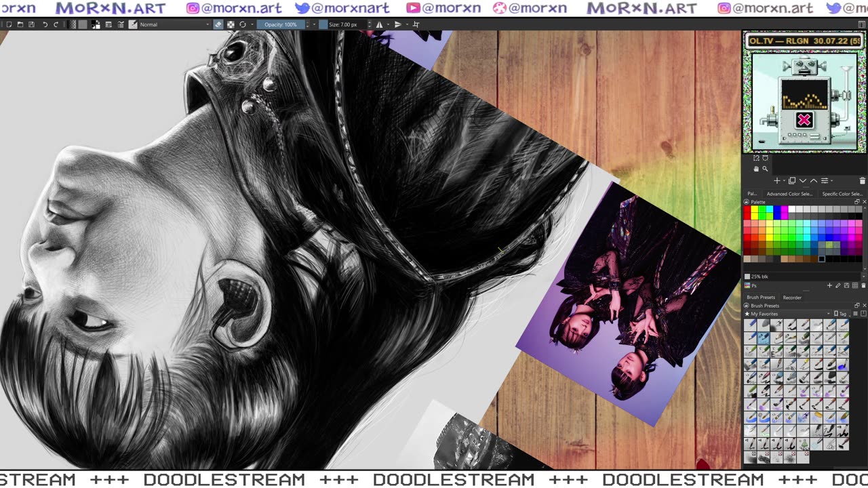Move layer up with the chevron
The height and width of the screenshot is (488, 868).
point(814,181)
